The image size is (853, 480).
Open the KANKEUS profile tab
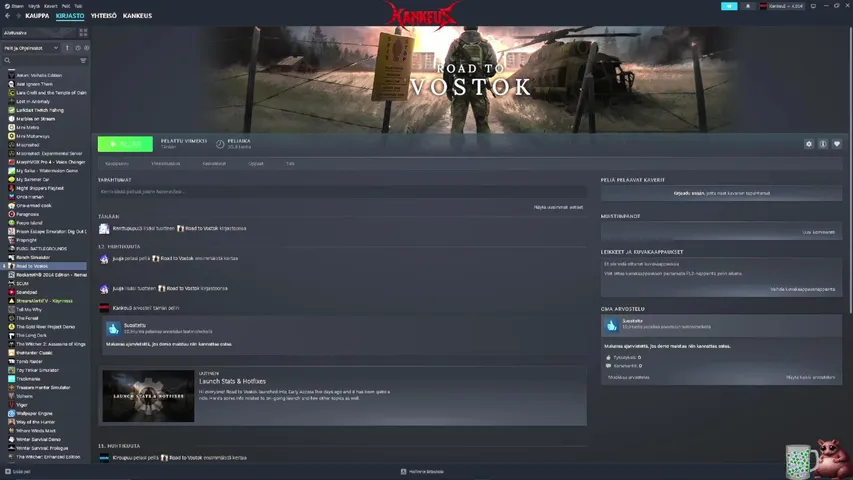(x=137, y=16)
